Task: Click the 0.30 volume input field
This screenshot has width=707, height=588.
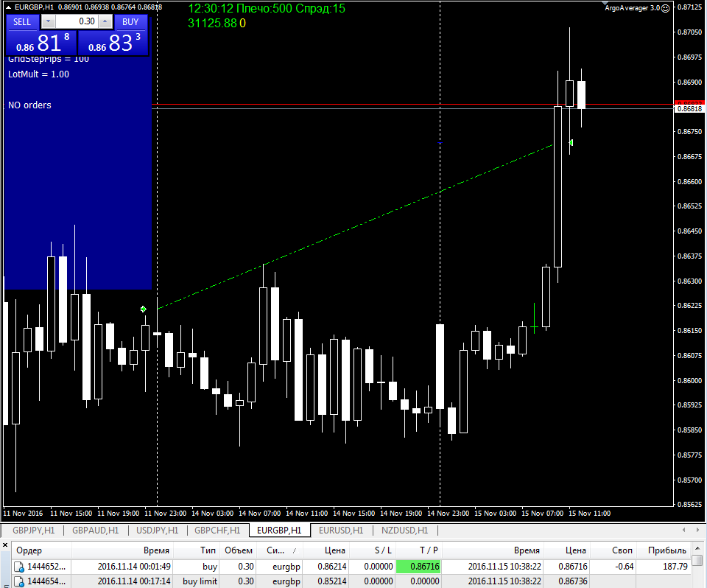Action: pyautogui.click(x=77, y=21)
